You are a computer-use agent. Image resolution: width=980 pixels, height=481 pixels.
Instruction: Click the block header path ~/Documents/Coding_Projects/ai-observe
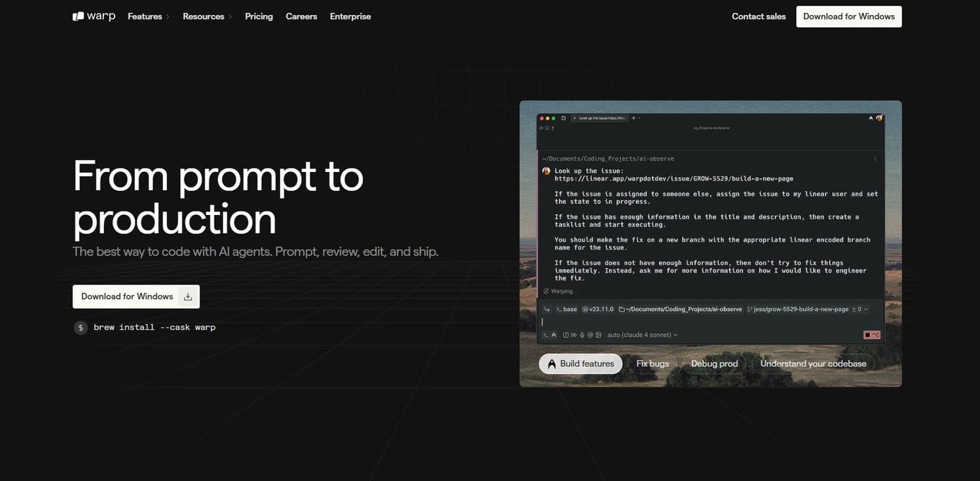pos(608,158)
